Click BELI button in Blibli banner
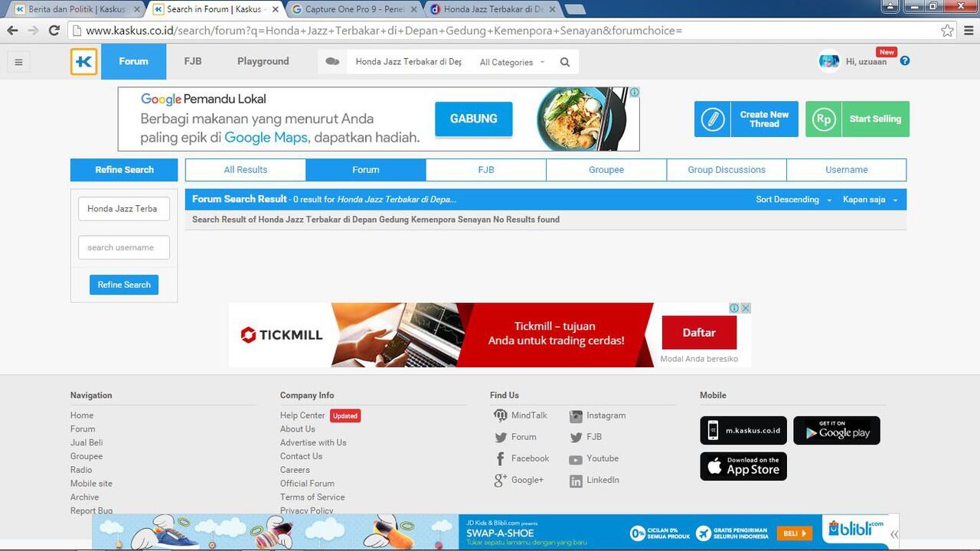The width and height of the screenshot is (980, 551). coord(795,533)
